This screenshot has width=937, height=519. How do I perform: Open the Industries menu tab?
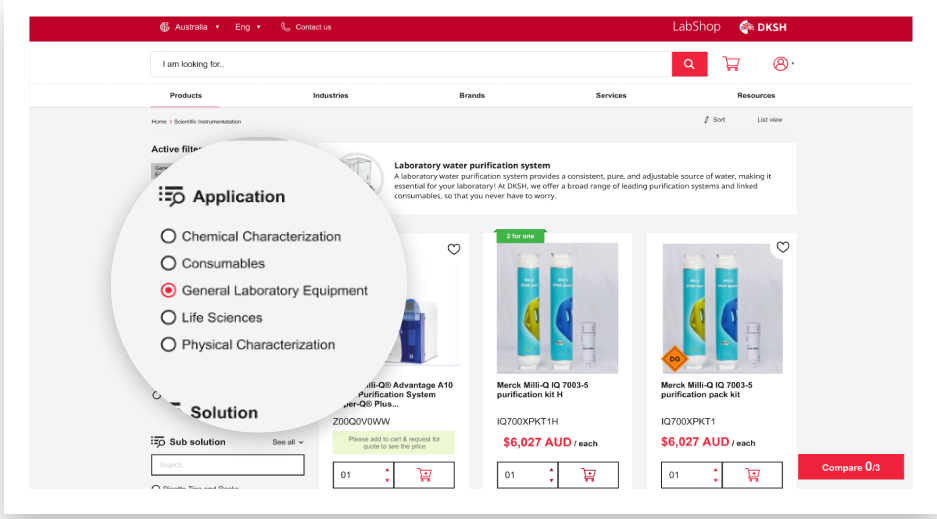330,96
